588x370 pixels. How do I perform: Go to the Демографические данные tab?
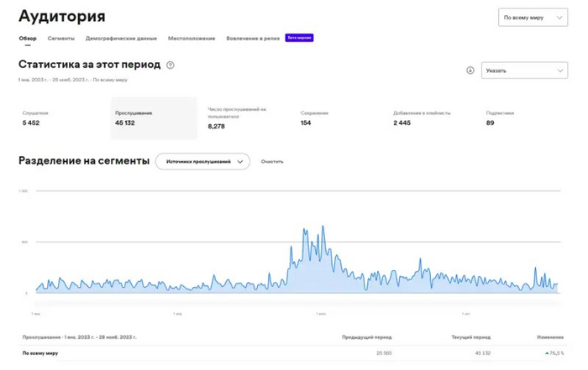pos(121,39)
